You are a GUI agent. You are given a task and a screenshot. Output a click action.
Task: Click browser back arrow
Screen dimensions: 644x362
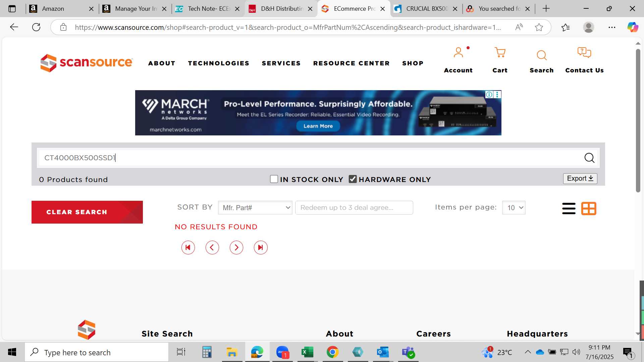(14, 27)
